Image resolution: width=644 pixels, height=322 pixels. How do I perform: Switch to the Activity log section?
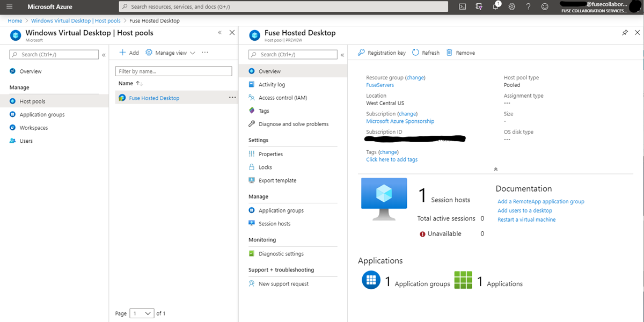[x=272, y=84]
